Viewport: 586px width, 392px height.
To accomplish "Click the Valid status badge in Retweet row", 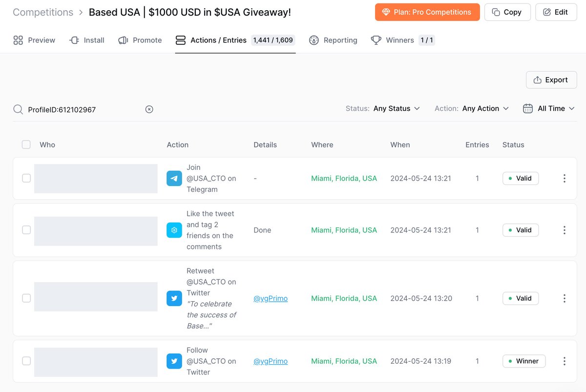I will pos(521,298).
